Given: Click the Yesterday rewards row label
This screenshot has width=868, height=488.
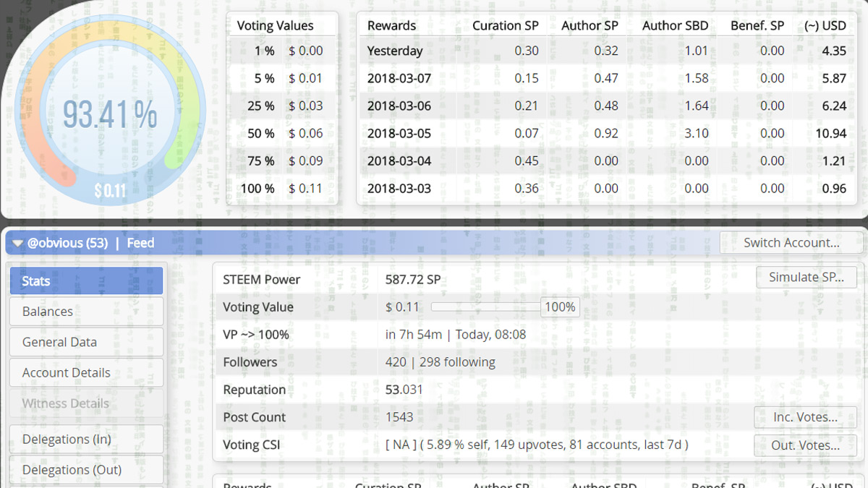Looking at the screenshot, I should pyautogui.click(x=395, y=51).
